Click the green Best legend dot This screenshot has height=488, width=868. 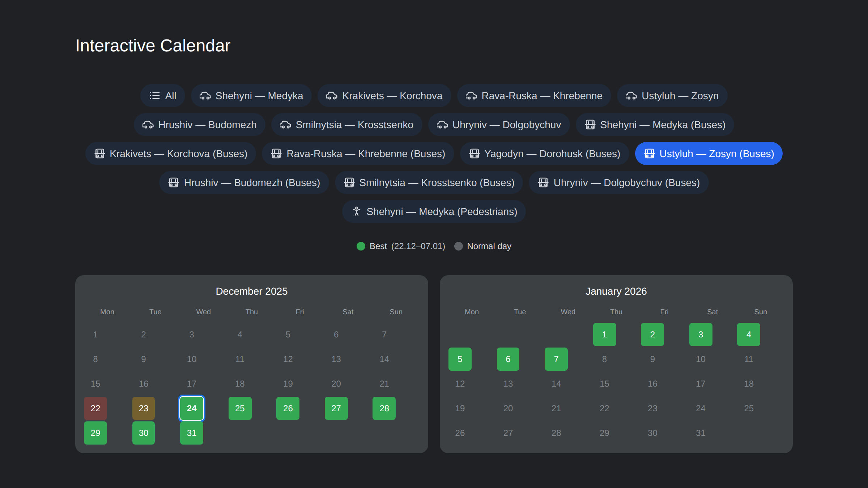(x=361, y=246)
